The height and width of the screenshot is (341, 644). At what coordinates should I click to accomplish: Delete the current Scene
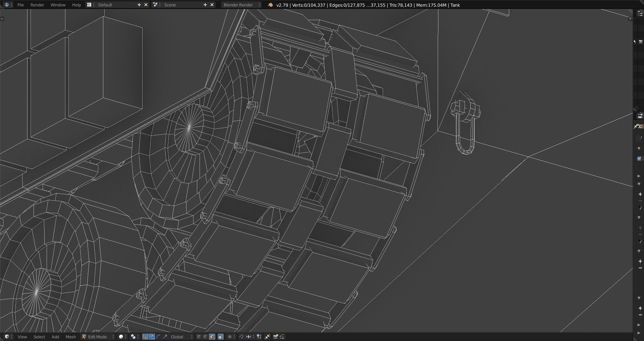[212, 5]
